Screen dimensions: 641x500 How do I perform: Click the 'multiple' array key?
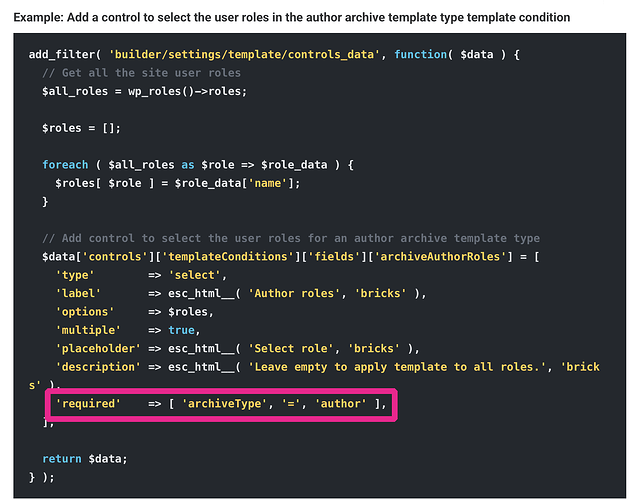click(x=89, y=330)
